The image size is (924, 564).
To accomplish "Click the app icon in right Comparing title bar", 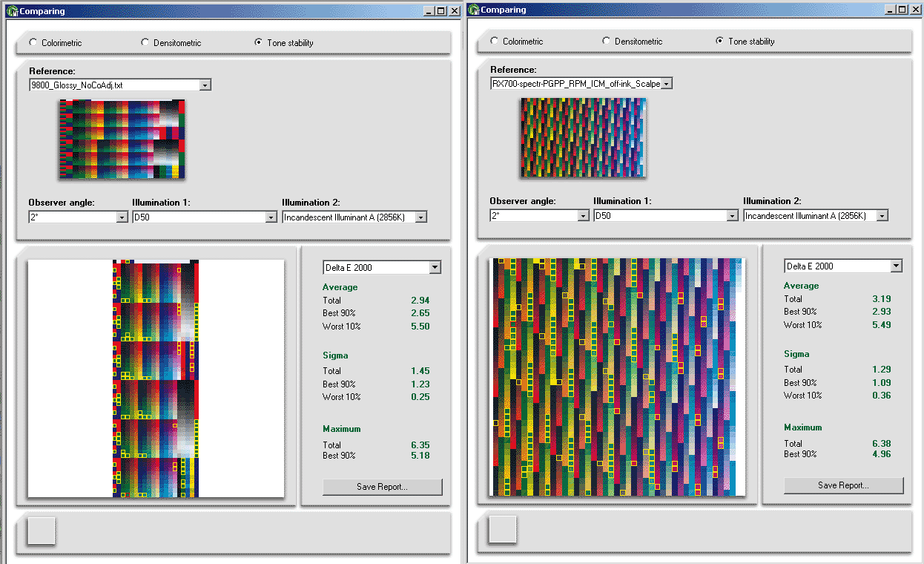I will click(473, 10).
